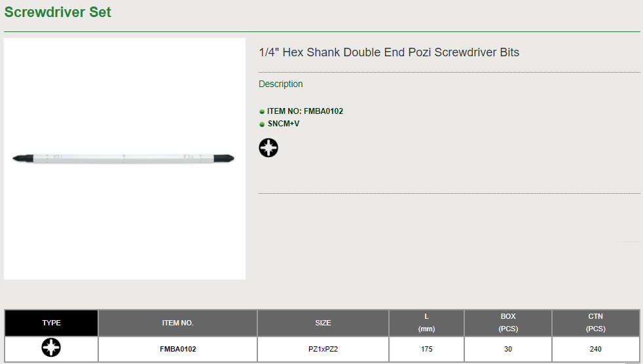Select the Description tab label
Screen dimensions: 643x364
click(x=281, y=84)
